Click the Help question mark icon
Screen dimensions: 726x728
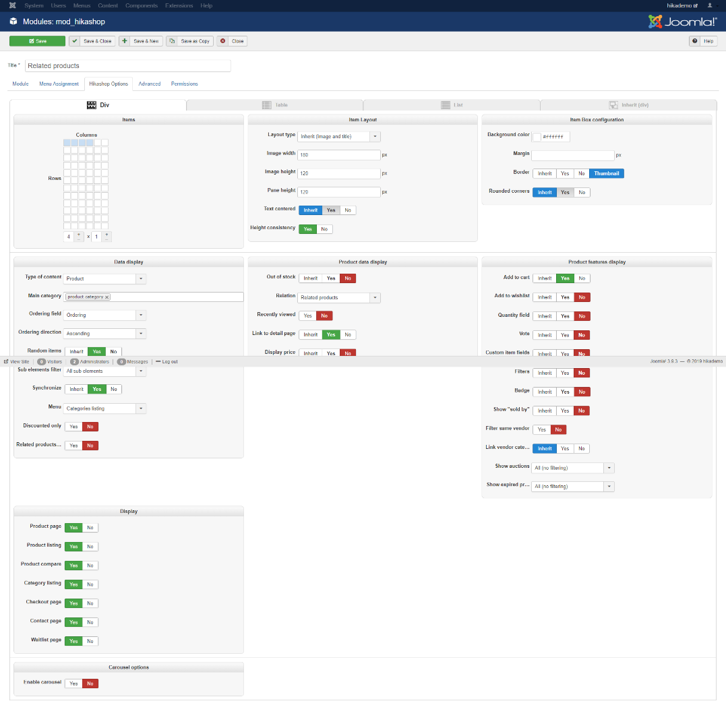point(694,41)
